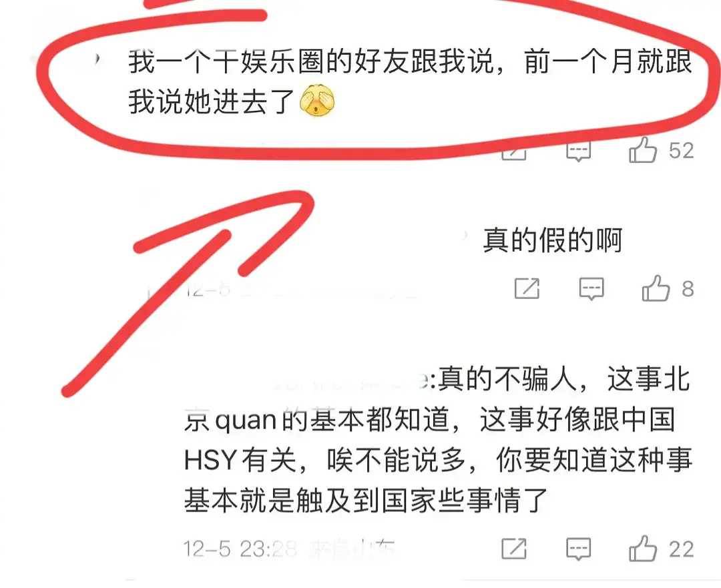The width and height of the screenshot is (721, 588).
Task: Like the reply showing 22 likes
Action: 642,548
